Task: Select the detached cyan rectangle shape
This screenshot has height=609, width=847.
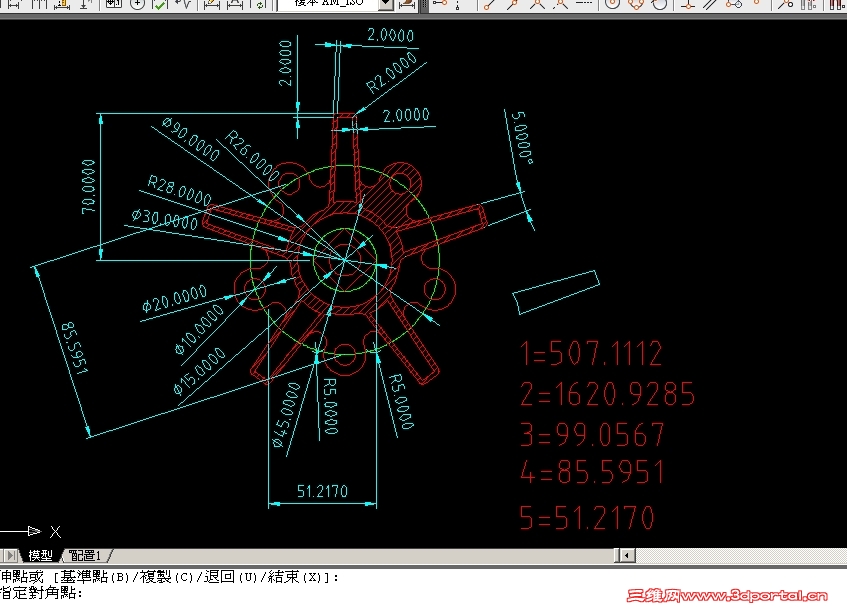Action: pyautogui.click(x=556, y=292)
